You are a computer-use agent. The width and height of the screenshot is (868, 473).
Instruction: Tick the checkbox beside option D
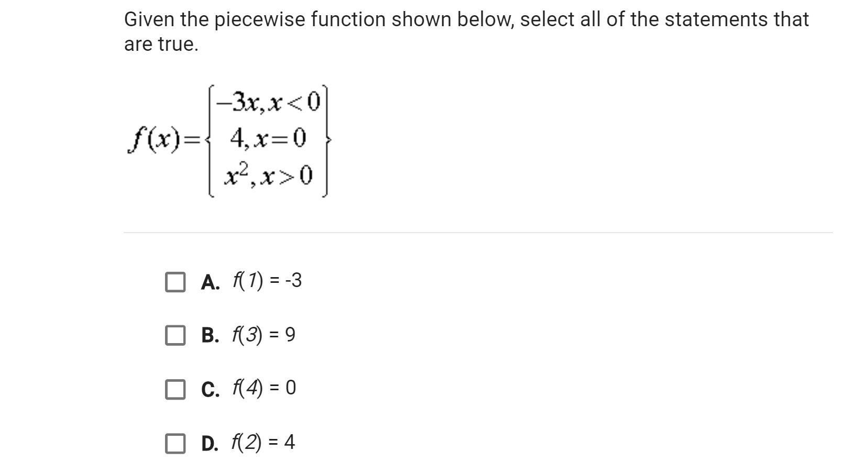tap(175, 443)
